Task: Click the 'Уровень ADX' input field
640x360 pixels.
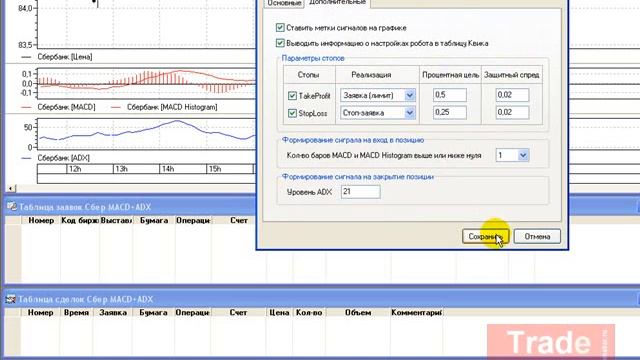Action: click(x=360, y=191)
